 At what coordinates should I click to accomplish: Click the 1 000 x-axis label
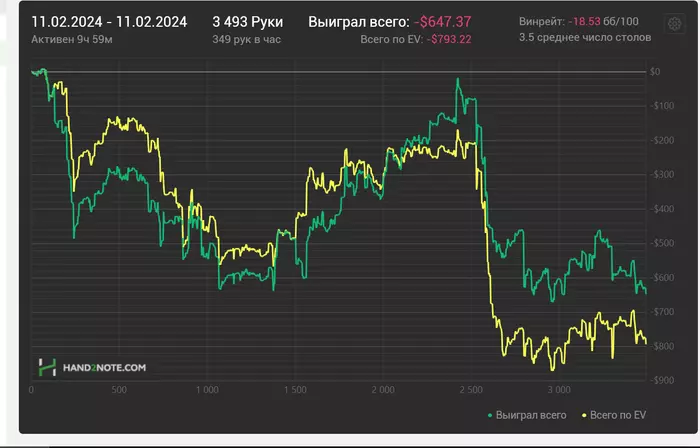[208, 390]
